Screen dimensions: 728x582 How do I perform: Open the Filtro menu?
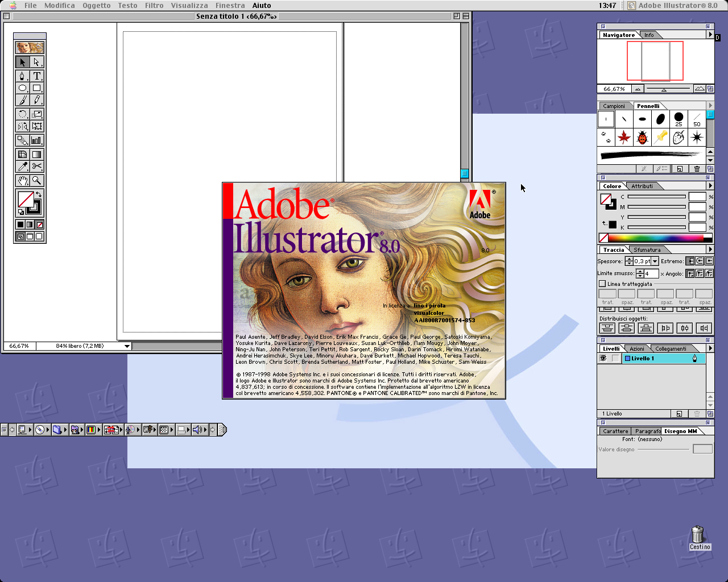[x=154, y=5]
